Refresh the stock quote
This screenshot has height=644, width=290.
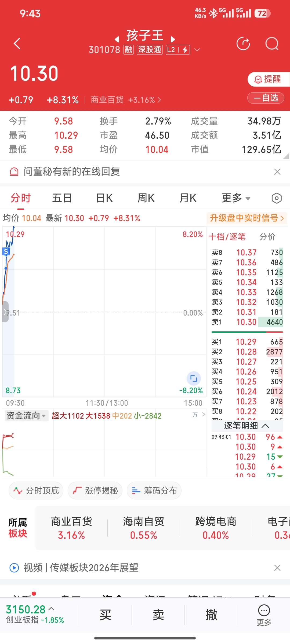click(243, 43)
